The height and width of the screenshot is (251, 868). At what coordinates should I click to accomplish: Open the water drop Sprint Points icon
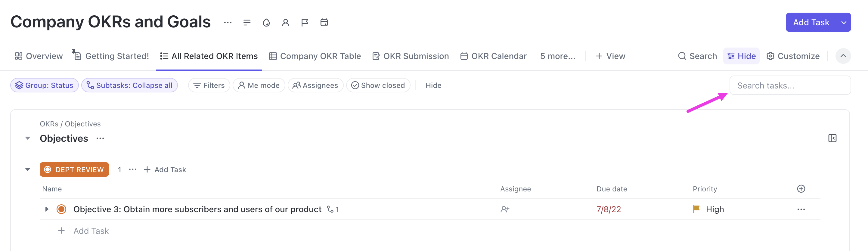tap(266, 22)
